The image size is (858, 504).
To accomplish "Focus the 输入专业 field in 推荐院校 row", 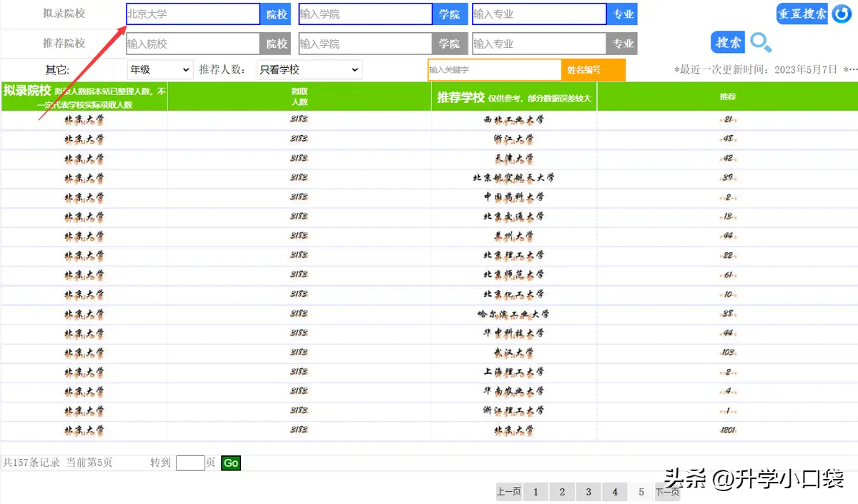I will 539,44.
